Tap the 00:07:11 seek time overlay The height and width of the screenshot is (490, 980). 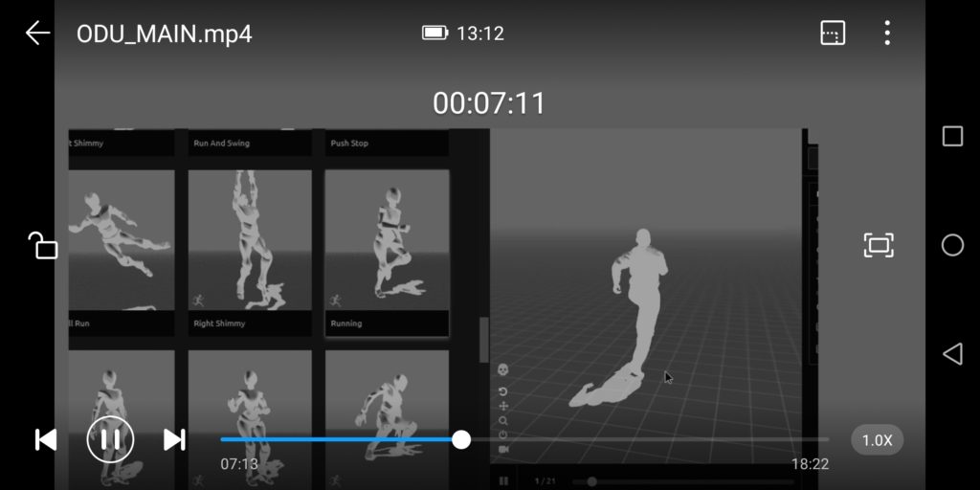click(489, 103)
